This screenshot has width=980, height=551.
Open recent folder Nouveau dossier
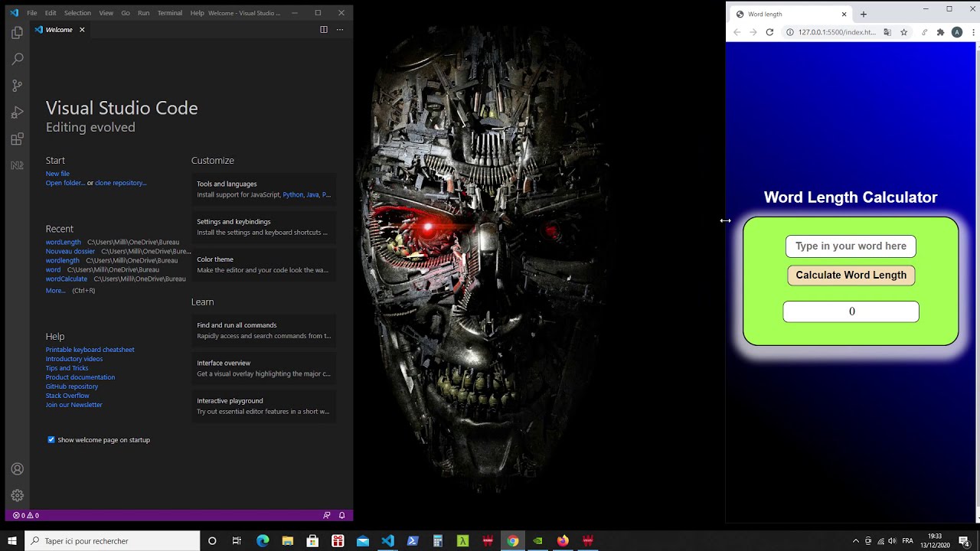70,251
